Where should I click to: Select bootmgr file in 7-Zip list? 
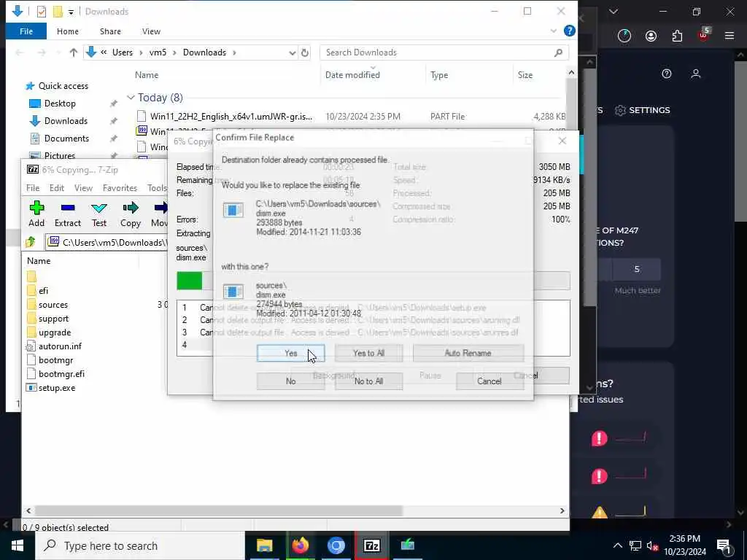coord(55,360)
